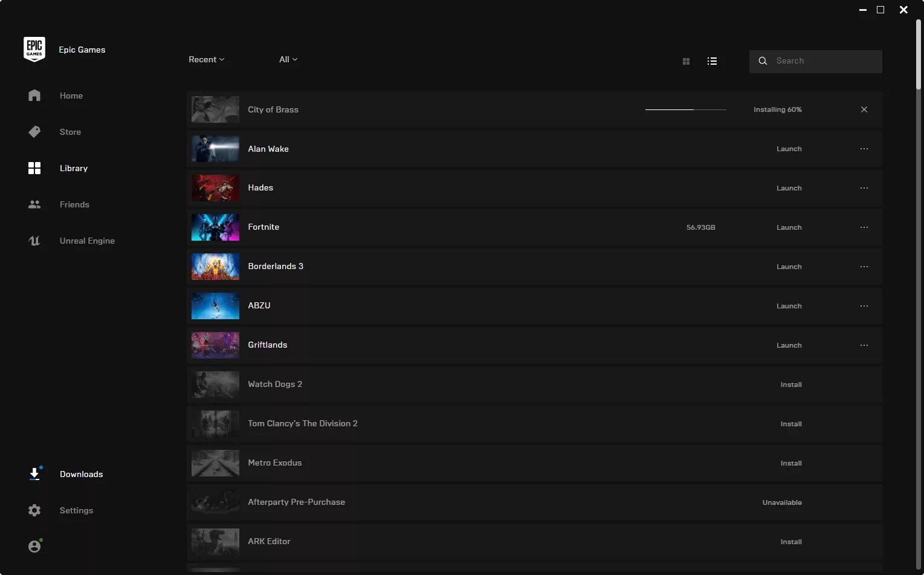924x575 pixels.
Task: Click the search magnifier icon
Action: 763,61
